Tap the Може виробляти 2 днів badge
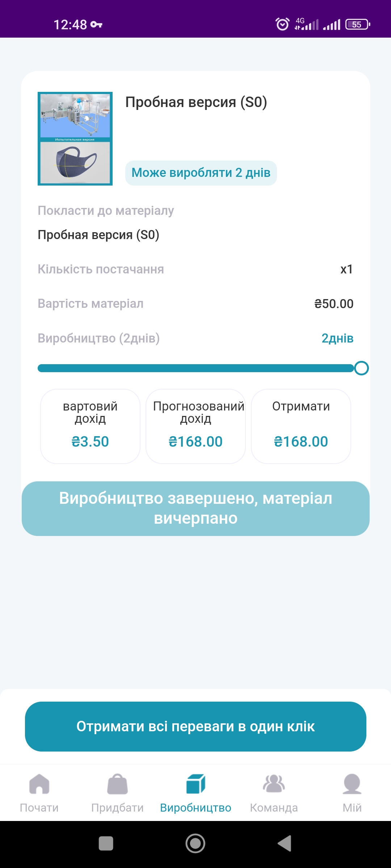Screen dimensions: 391x868 (201, 173)
